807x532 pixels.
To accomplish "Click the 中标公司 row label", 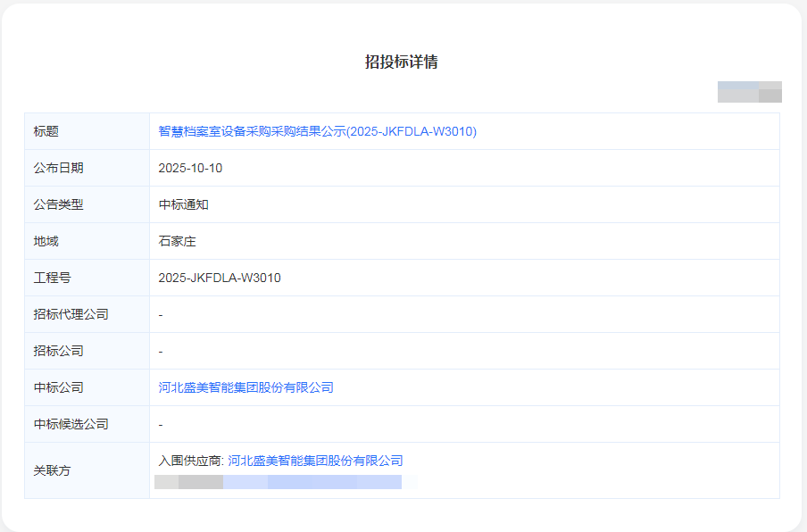I will (58, 387).
